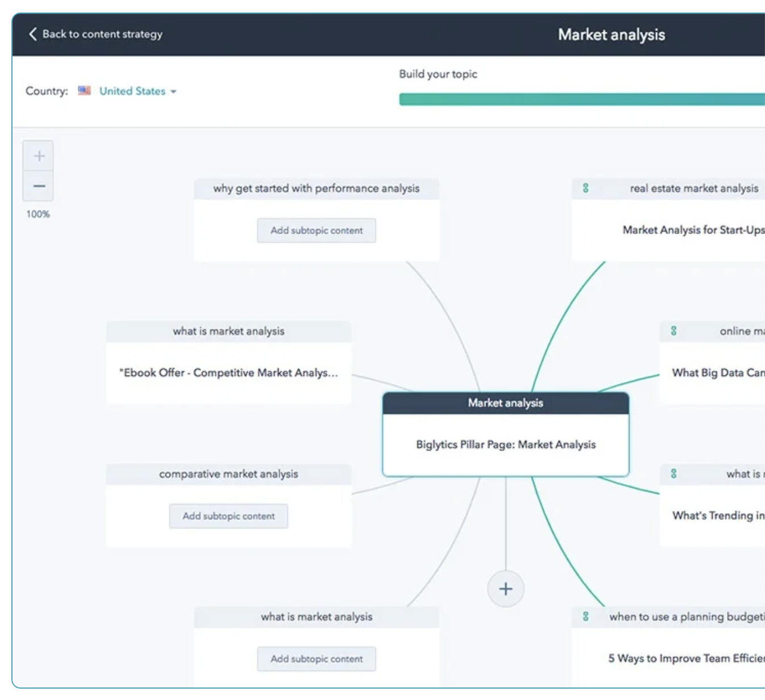Screen dimensions: 765x700
Task: Open the What's Trending content
Action: 718,515
